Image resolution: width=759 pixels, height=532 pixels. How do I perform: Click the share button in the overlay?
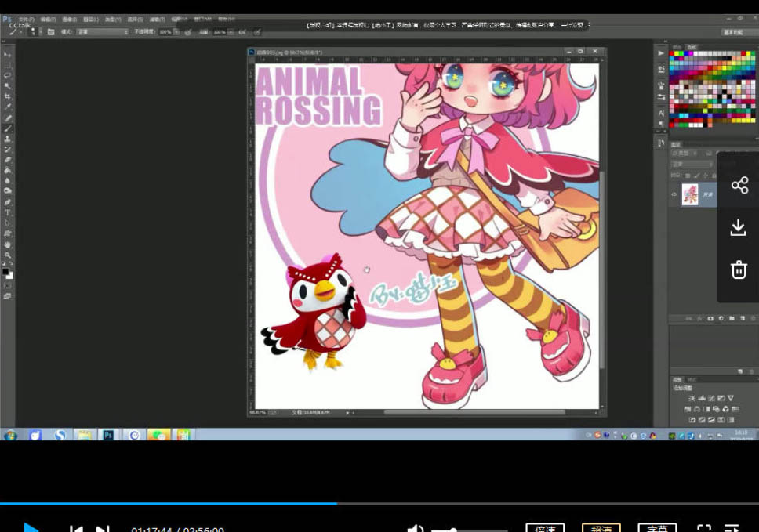(x=739, y=185)
